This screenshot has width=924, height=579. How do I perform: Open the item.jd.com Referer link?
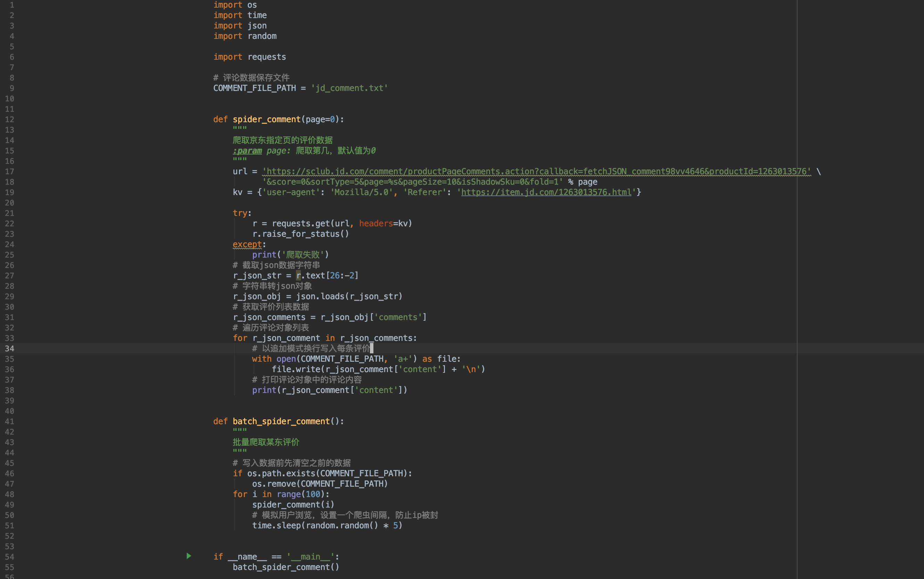[x=546, y=192]
